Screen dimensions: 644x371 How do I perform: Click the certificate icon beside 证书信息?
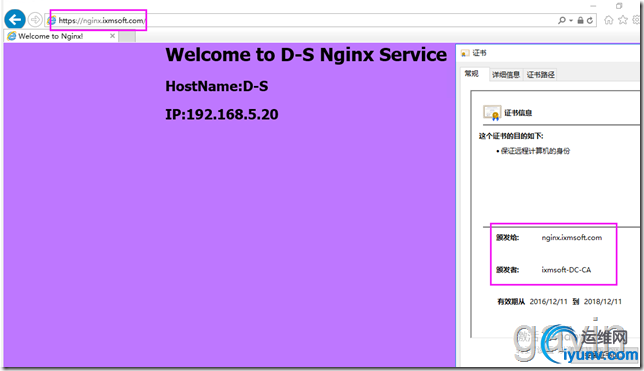[x=492, y=113]
